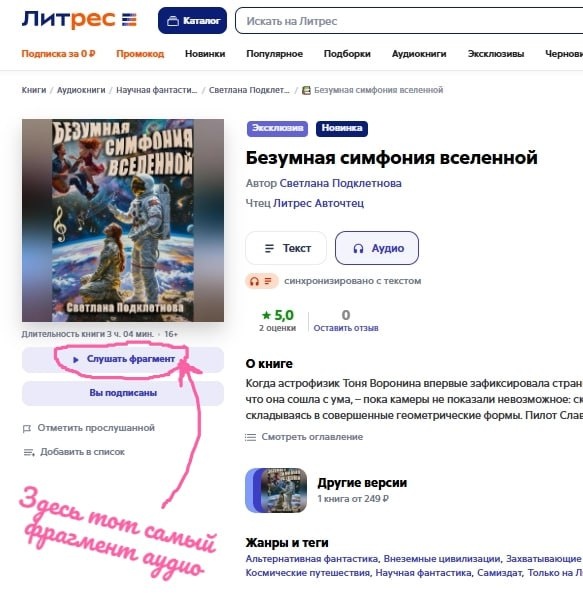Expand Смотреть оглавление
Screen dimensions: 583x608
312,437
